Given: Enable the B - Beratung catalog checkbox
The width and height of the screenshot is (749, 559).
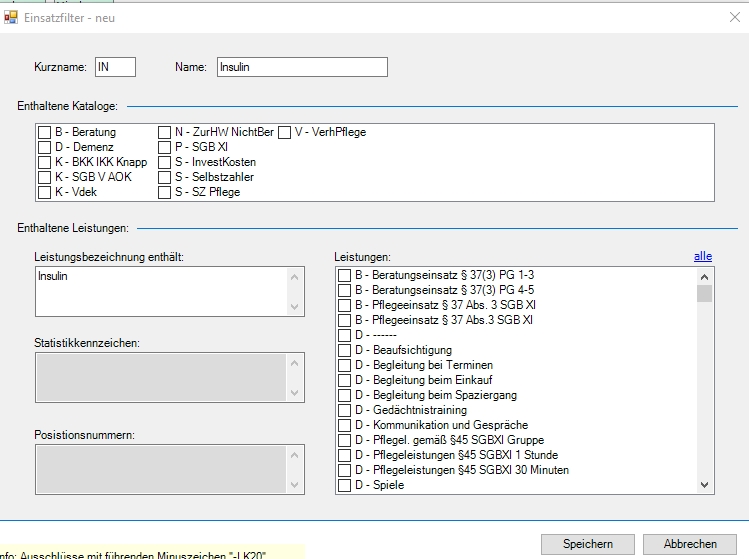Looking at the screenshot, I should [45, 132].
